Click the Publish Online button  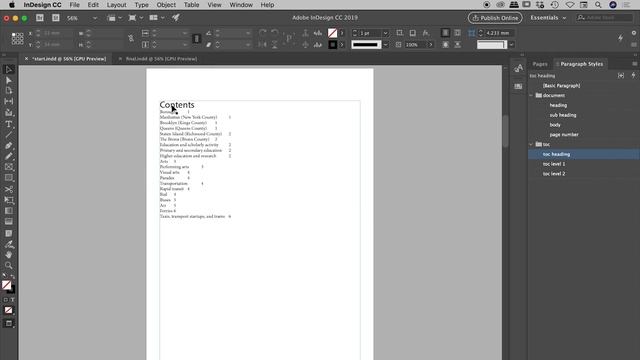[495, 18]
